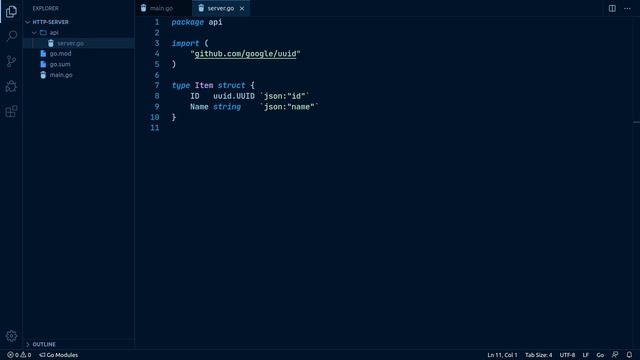Click the uuid.UUID type text
Viewport: 640px width, 360px height.
234,96
